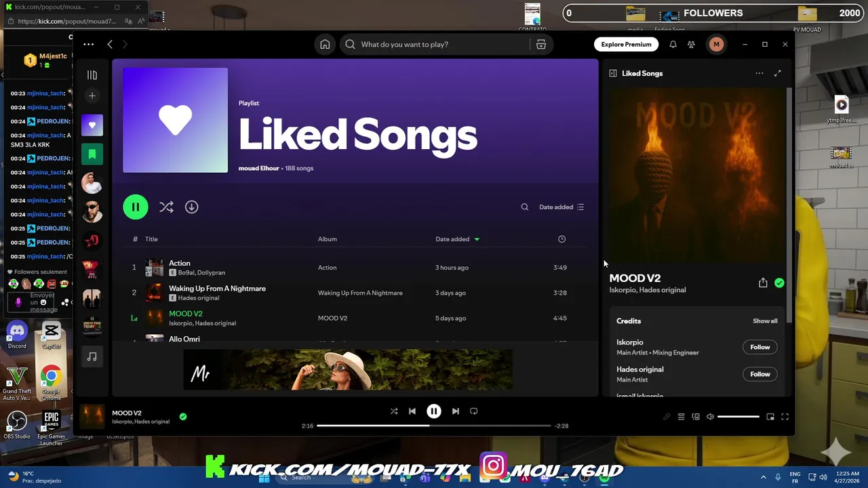Show all credits
The width and height of the screenshot is (868, 488).
[765, 321]
